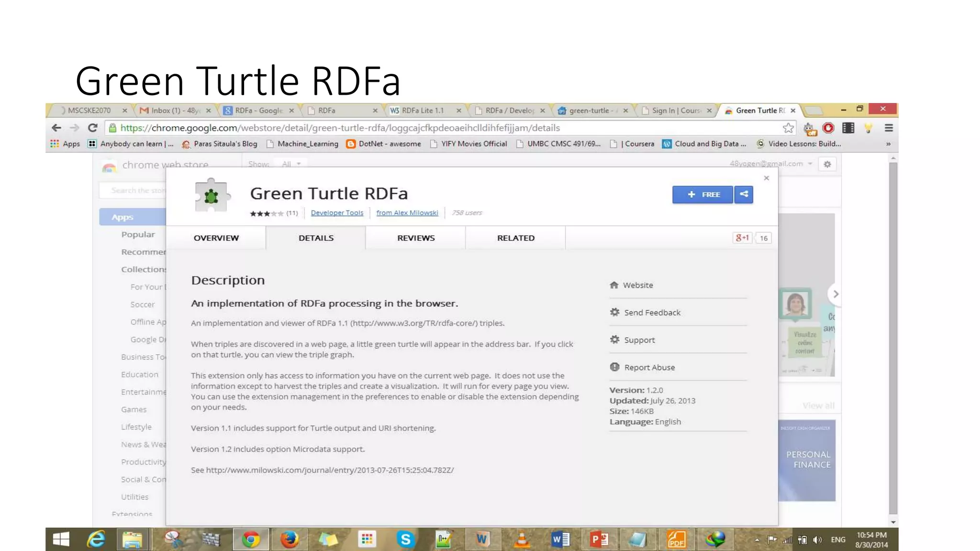Share the extension with the share icon
The image size is (980, 551).
(744, 194)
